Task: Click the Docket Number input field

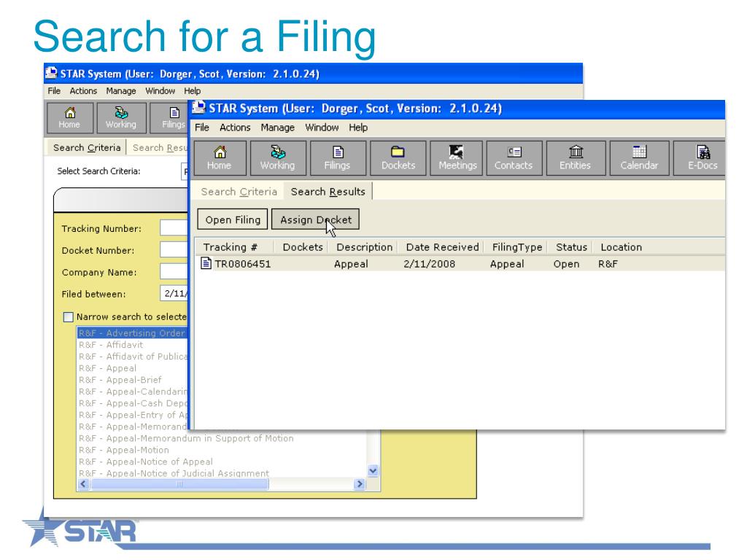Action: [174, 250]
